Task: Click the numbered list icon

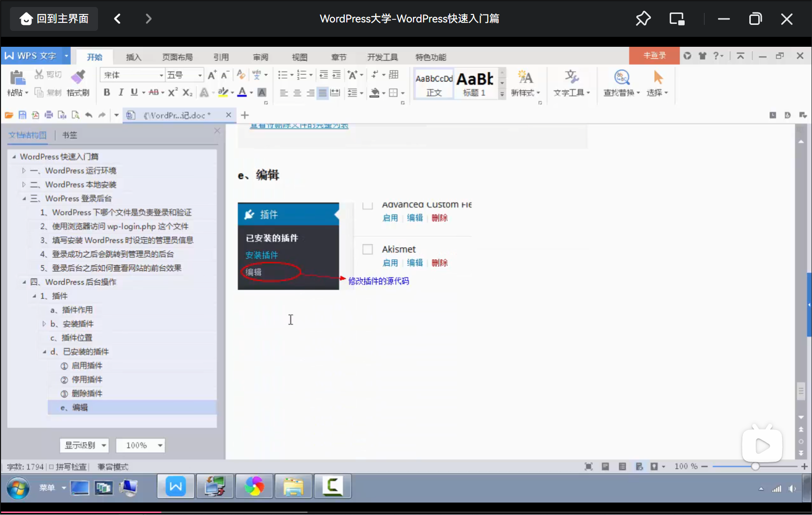Action: (x=302, y=75)
